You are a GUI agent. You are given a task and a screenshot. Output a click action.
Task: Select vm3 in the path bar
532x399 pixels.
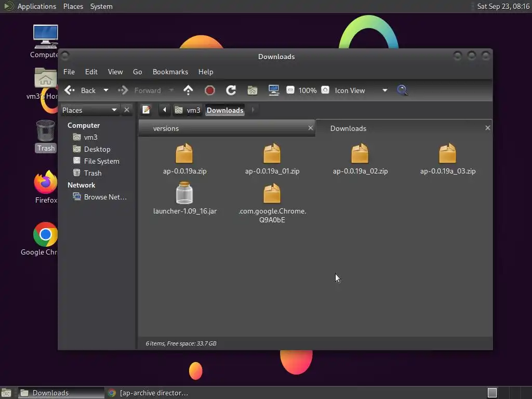tap(187, 110)
